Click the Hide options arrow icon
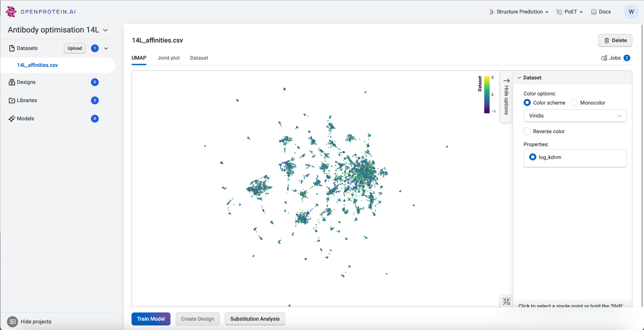 tap(506, 81)
